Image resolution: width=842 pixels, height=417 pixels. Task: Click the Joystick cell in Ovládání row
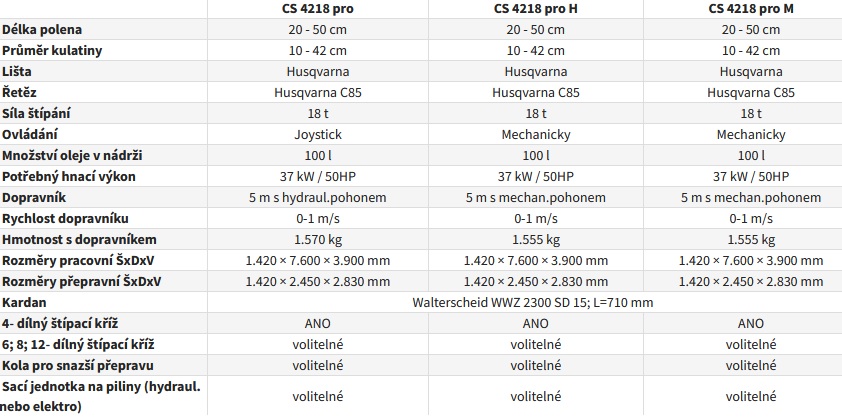pos(317,134)
